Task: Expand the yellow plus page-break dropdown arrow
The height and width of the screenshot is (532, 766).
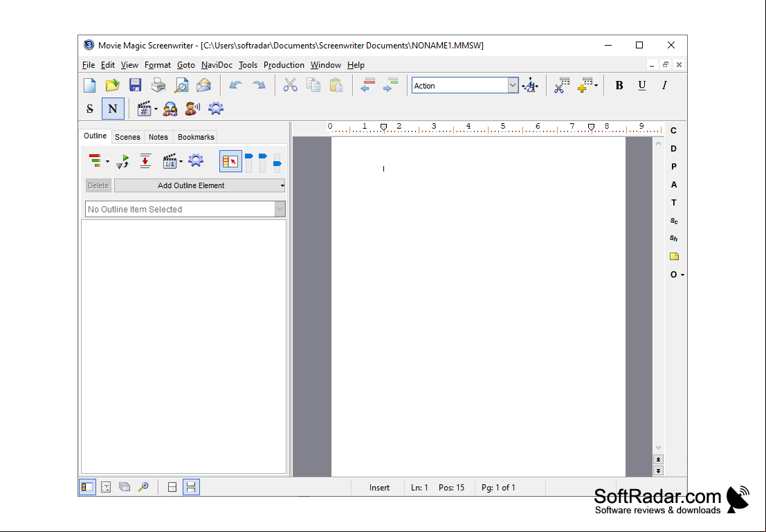Action: (x=596, y=86)
